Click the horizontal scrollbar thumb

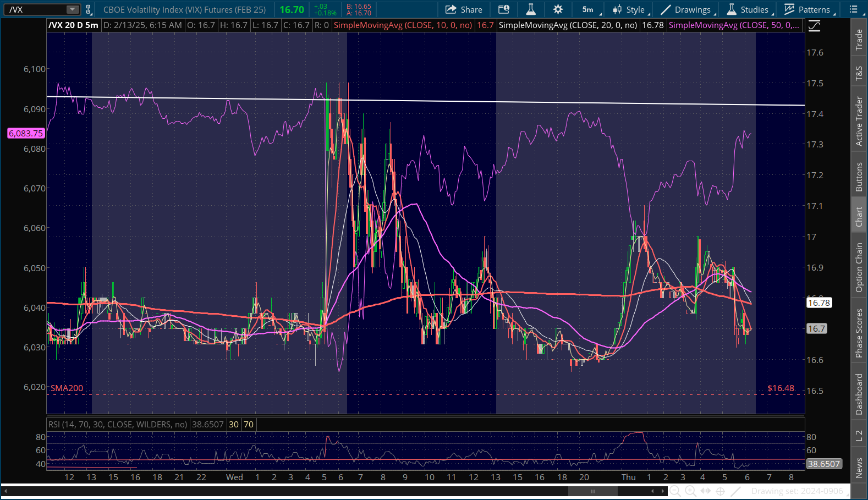(592, 491)
